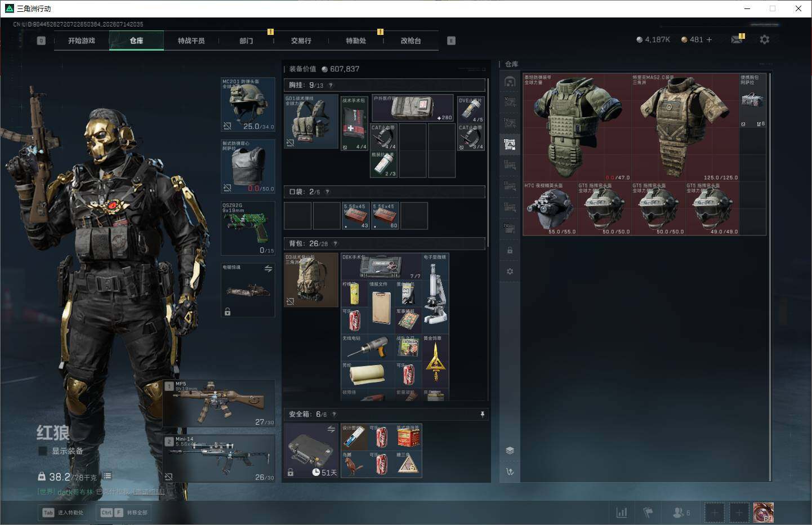Click the warehouse sidebar gear settings icon
This screenshot has width=812, height=525.
click(510, 272)
